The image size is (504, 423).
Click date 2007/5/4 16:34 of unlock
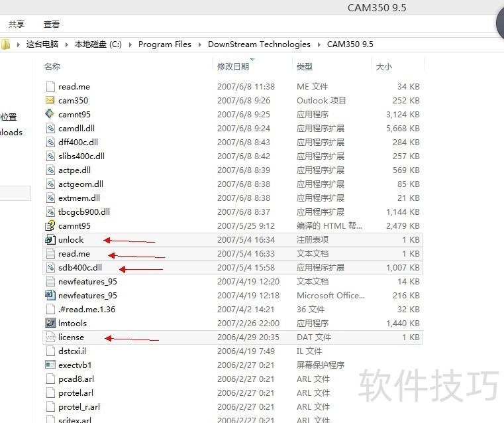(246, 239)
